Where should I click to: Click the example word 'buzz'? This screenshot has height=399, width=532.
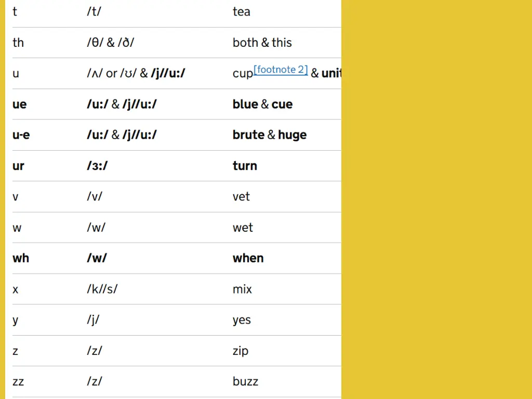(x=246, y=382)
